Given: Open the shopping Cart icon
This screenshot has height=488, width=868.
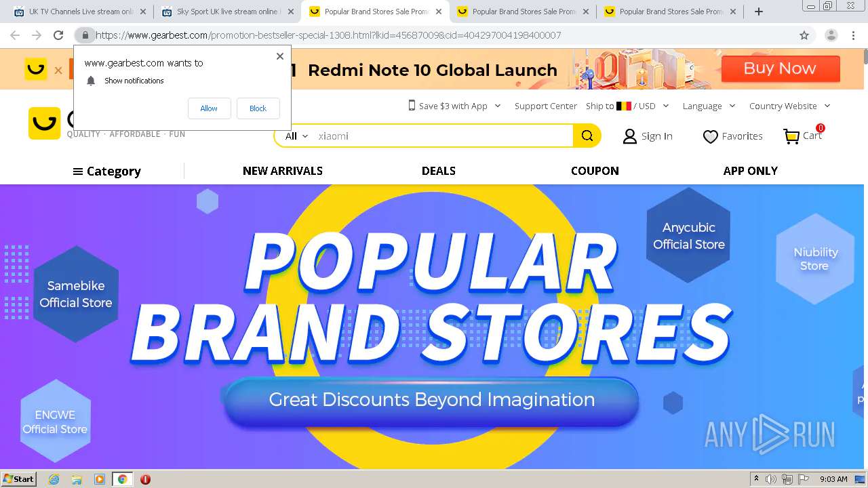Looking at the screenshot, I should [x=791, y=136].
